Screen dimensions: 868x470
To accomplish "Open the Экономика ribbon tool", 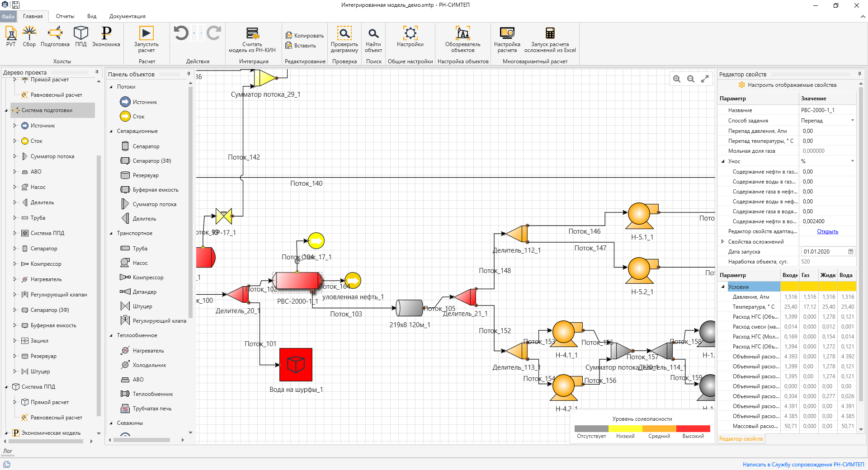I will (106, 37).
